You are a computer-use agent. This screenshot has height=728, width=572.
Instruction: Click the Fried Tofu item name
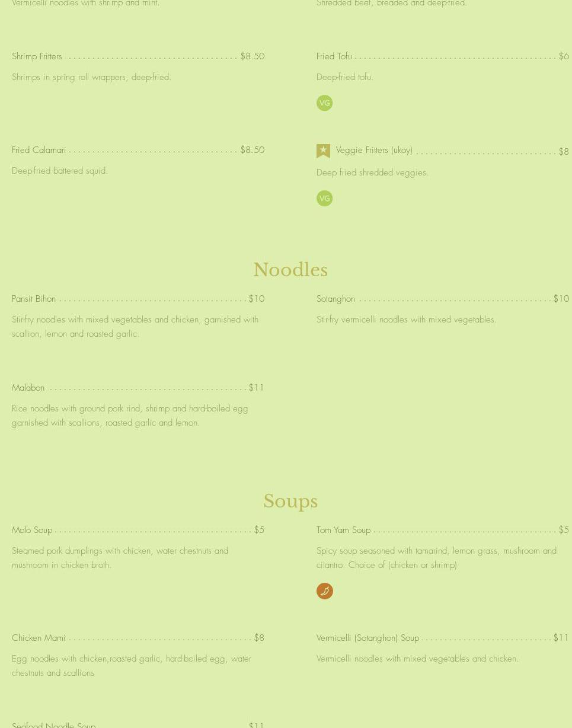[334, 56]
